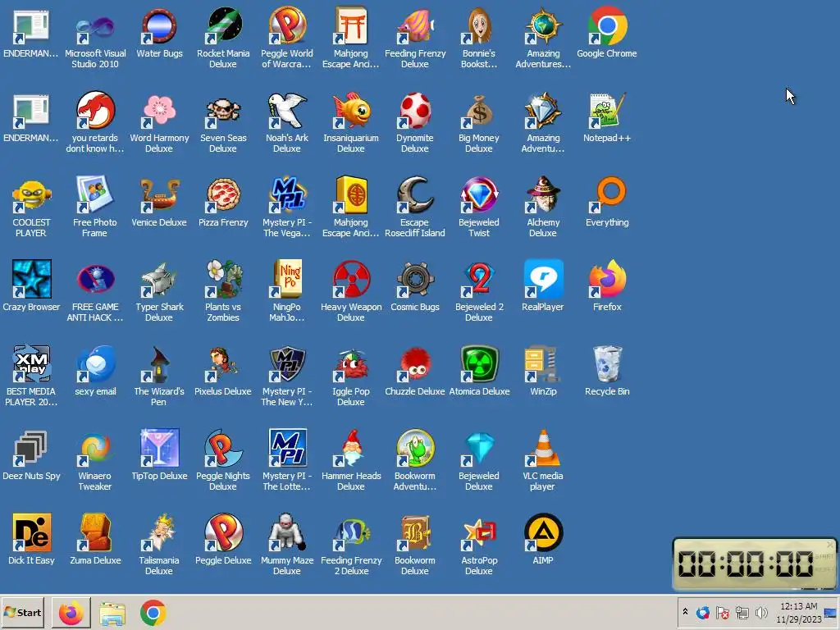Launch AIMP player shortcut
Viewport: 840px width, 630px height.
click(543, 533)
